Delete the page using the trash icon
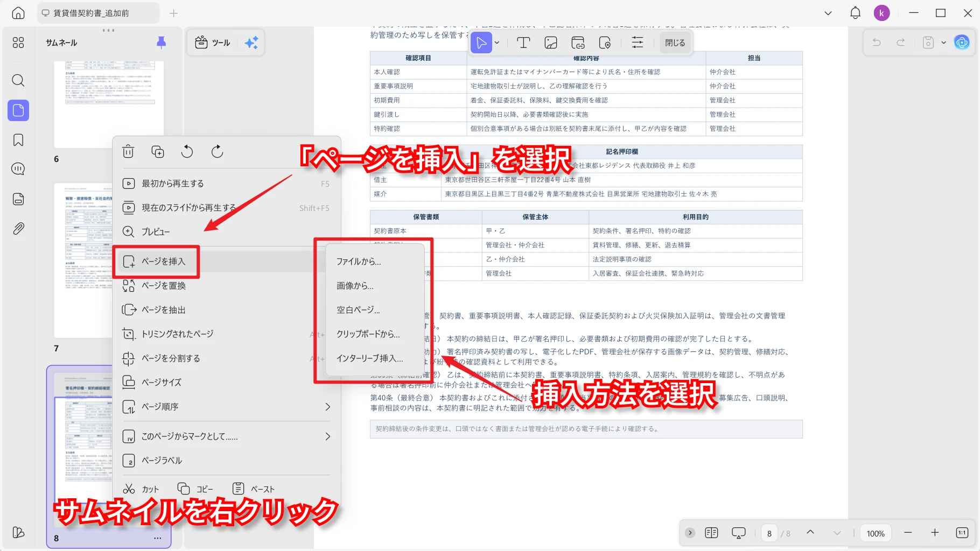 pyautogui.click(x=128, y=152)
